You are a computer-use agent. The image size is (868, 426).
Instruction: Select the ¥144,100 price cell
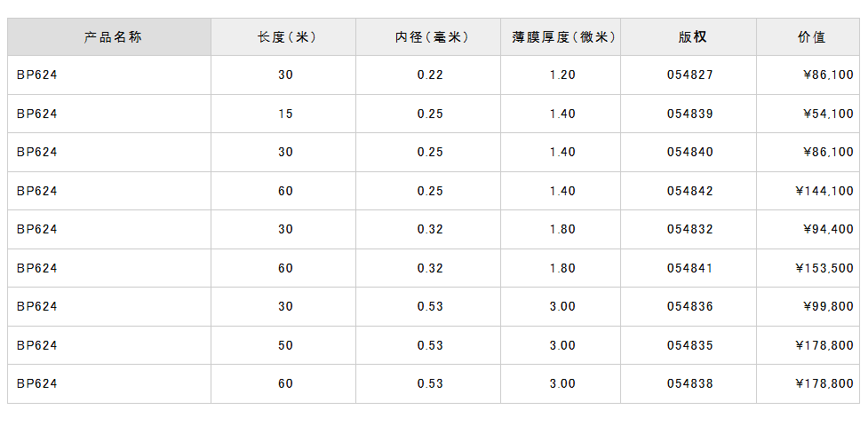pyautogui.click(x=824, y=191)
